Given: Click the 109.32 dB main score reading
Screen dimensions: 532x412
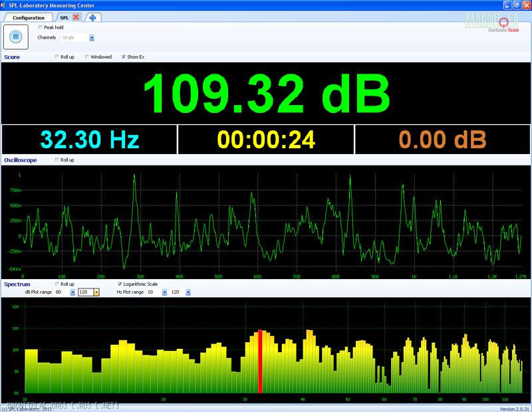Looking at the screenshot, I should [267, 93].
